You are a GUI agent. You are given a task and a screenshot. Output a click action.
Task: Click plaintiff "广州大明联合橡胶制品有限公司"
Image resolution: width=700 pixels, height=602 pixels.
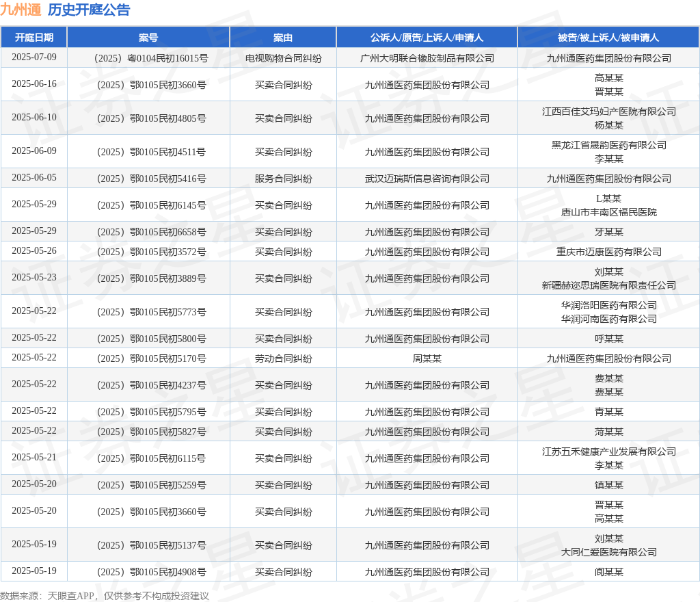tap(427, 58)
